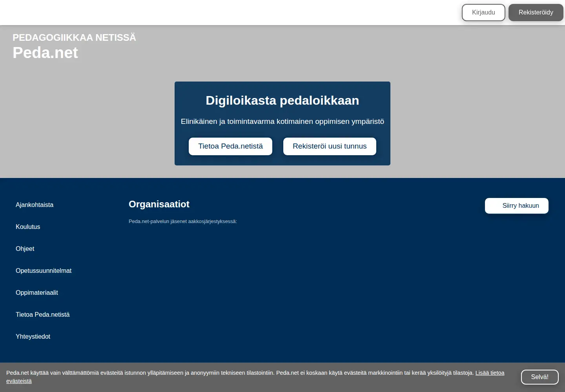Viewport: 565px width, 392px height.
Task: Click the Peda.net site title
Action: 45,53
